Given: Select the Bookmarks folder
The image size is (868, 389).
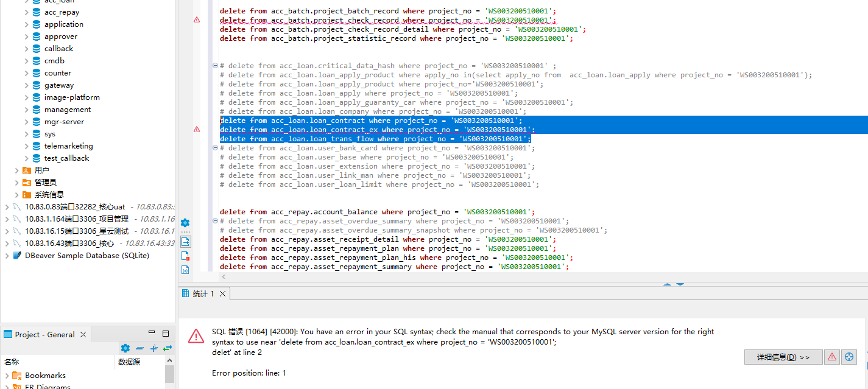Looking at the screenshot, I should click(45, 376).
